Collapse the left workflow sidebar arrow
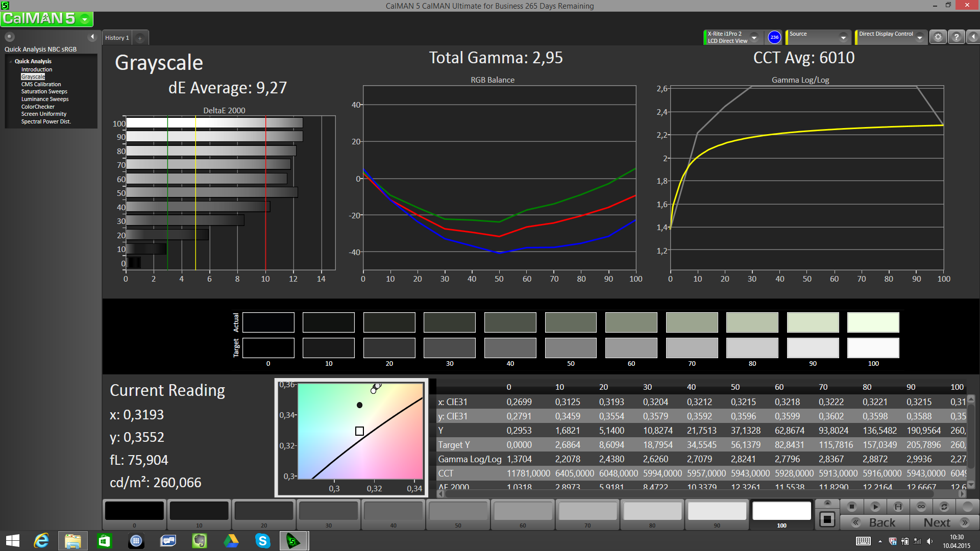The image size is (980, 551). (x=92, y=37)
